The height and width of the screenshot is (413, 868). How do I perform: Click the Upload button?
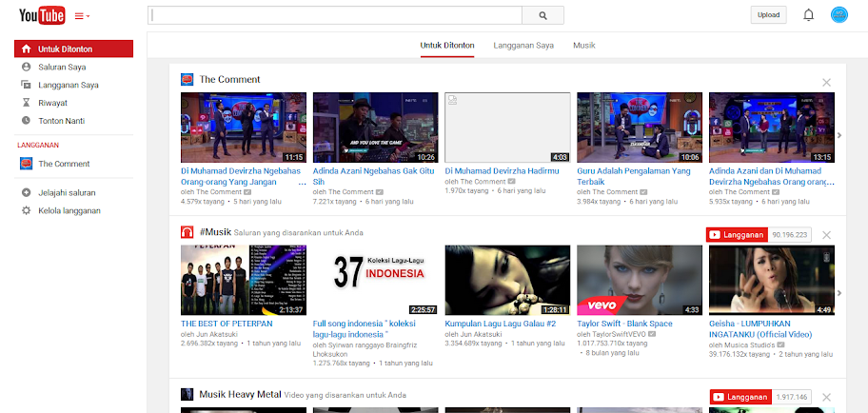tap(768, 15)
